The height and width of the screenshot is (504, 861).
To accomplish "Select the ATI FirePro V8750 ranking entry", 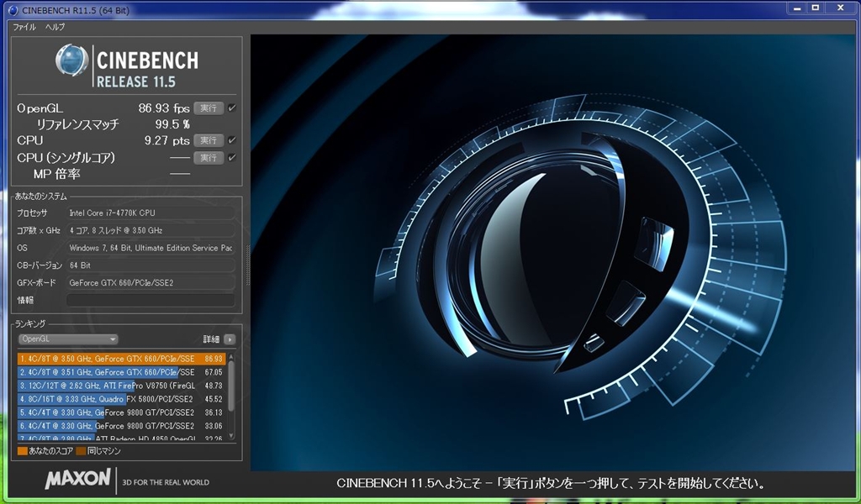I will point(120,386).
